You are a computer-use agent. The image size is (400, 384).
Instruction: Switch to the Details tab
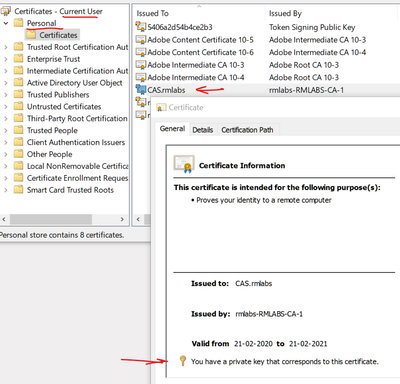point(203,130)
